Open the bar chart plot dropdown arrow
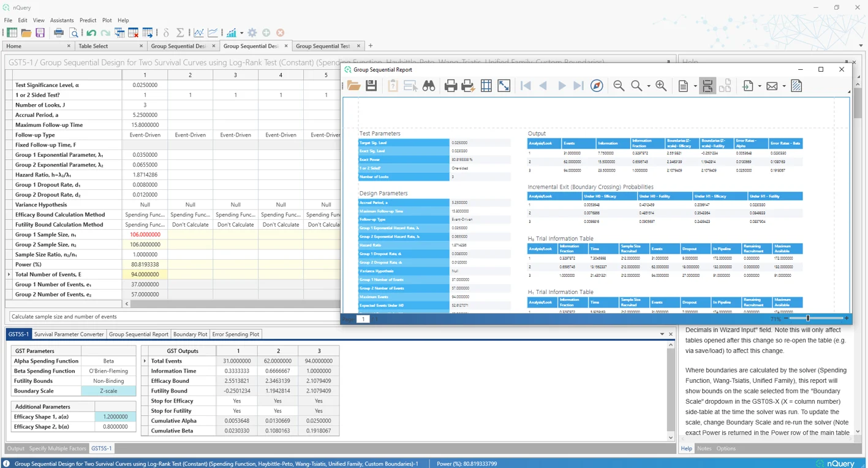The image size is (868, 468). pyautogui.click(x=241, y=33)
